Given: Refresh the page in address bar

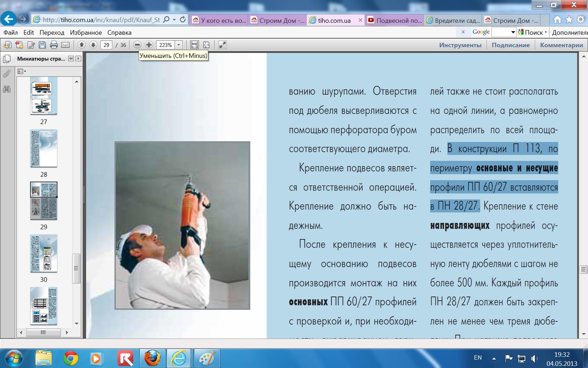Looking at the screenshot, I should (x=183, y=19).
